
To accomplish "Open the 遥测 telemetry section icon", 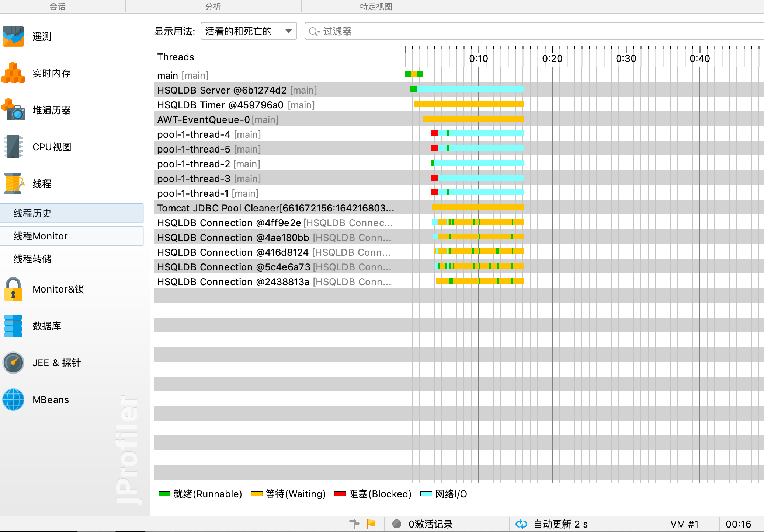I will coord(13,36).
